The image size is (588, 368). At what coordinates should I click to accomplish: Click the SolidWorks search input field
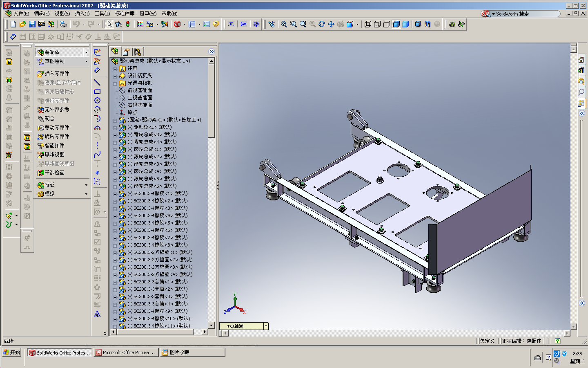point(527,13)
